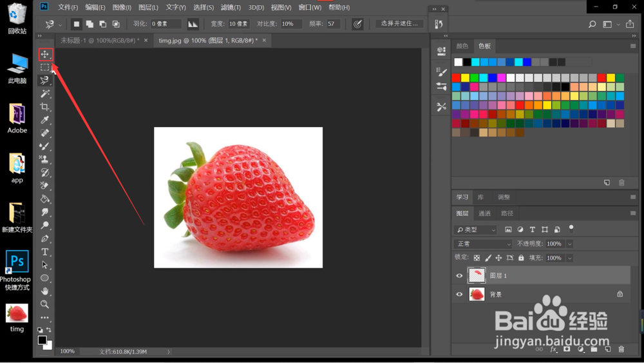The width and height of the screenshot is (644, 363).
Task: Select the Magnetic Lasso tool in toolbar
Action: coord(45,81)
